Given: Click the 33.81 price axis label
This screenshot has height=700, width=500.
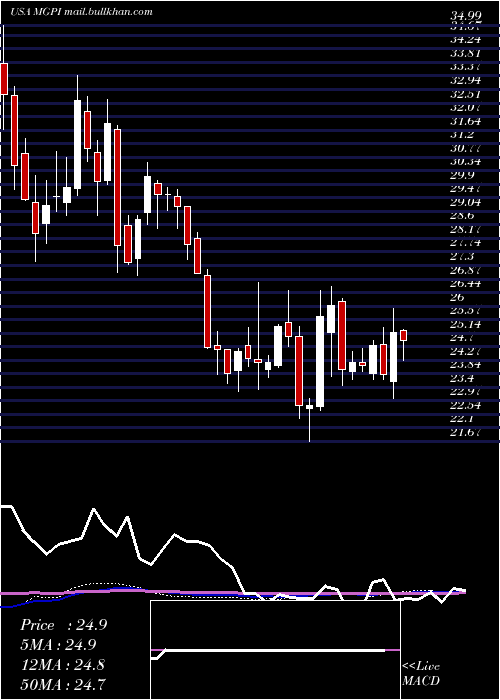Looking at the screenshot, I should [464, 53].
